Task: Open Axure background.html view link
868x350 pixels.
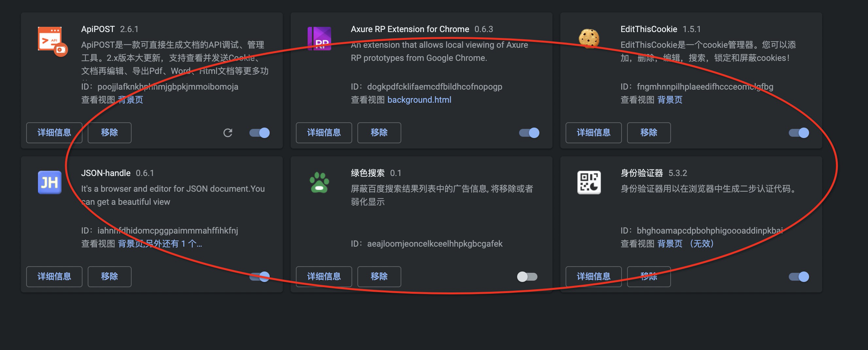Action: (x=419, y=100)
